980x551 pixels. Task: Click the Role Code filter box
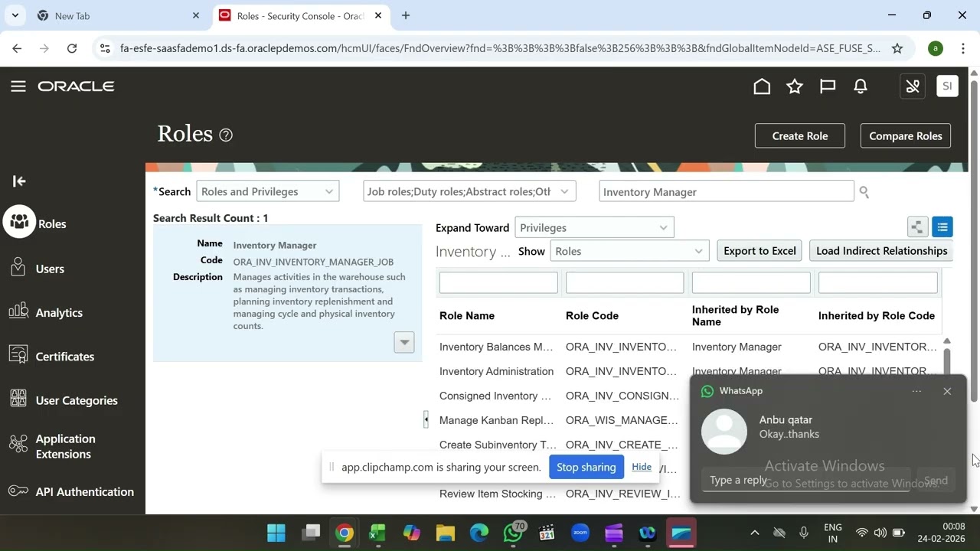625,282
